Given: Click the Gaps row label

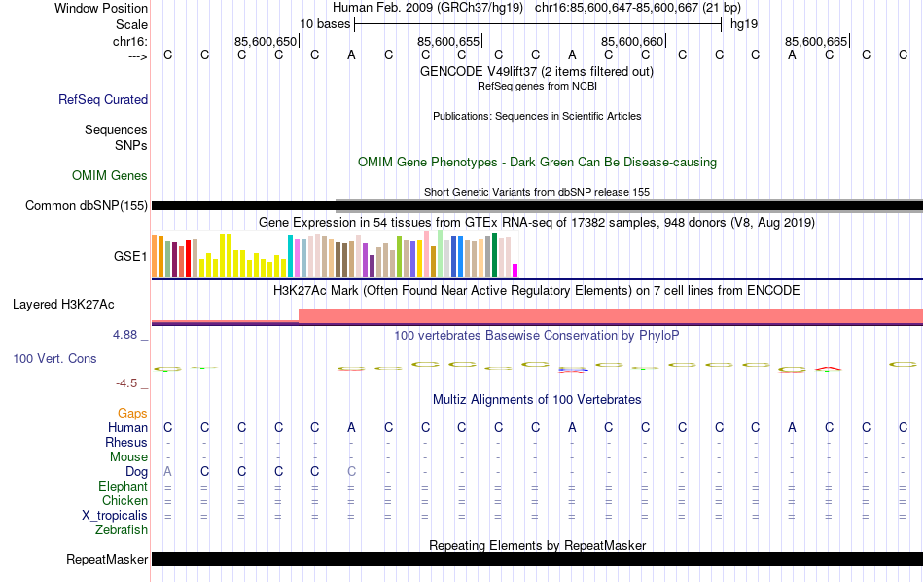Looking at the screenshot, I should point(132,413).
